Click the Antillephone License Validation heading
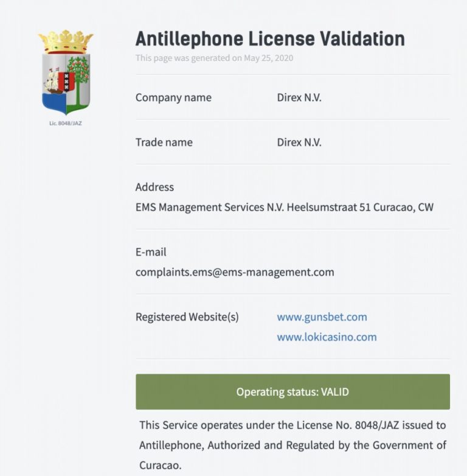Image resolution: width=467 pixels, height=476 pixels. pos(270,39)
